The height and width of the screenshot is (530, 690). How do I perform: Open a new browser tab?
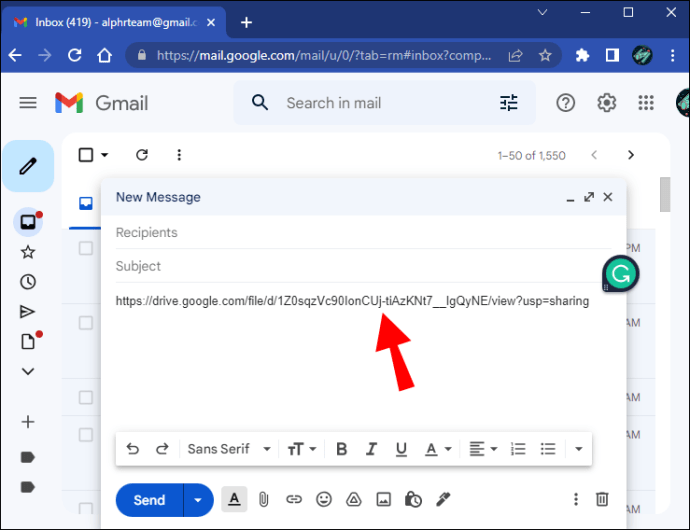coord(246,22)
